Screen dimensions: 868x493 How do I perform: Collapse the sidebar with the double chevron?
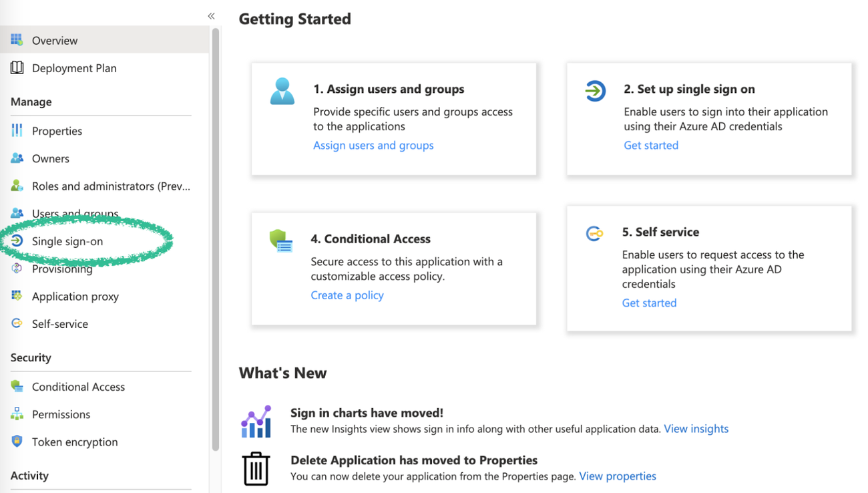point(211,16)
